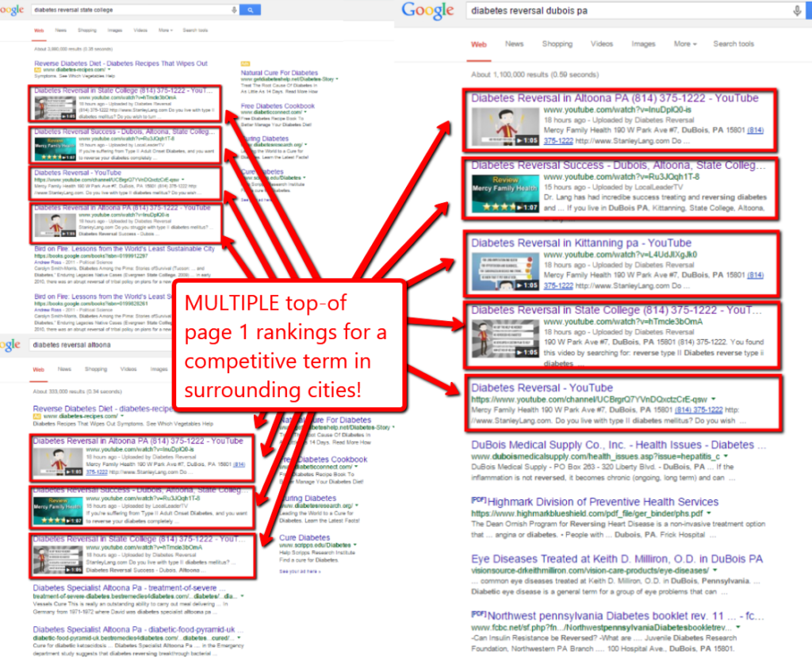
Task: Open thumbnail of Altoona PA video in dubois results
Action: tap(505, 127)
